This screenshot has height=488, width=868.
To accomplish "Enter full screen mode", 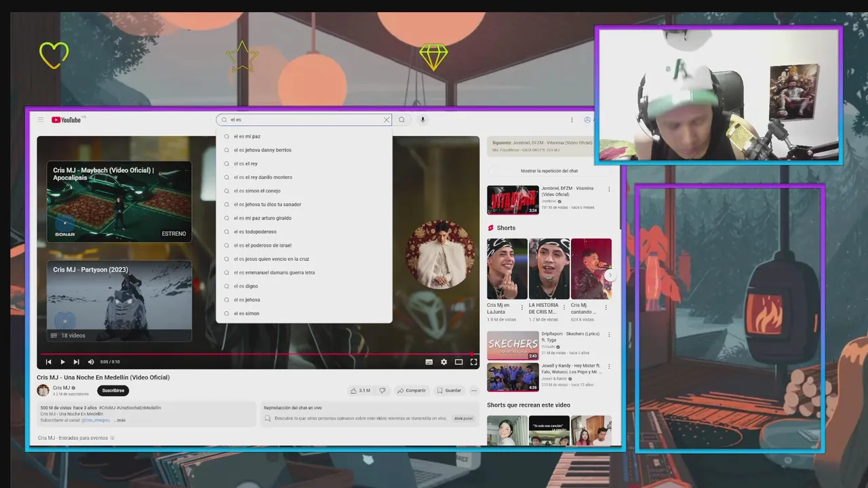I will click(473, 362).
